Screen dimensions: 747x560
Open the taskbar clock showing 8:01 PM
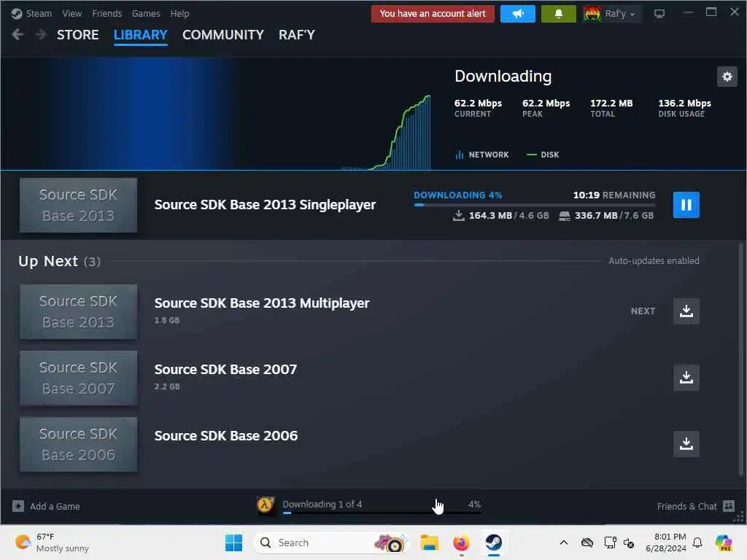[x=666, y=542]
